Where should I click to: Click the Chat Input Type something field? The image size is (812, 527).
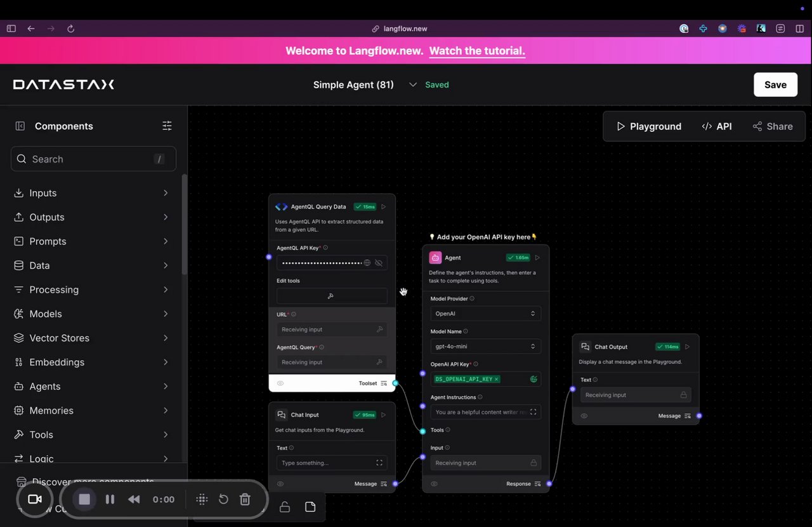click(x=332, y=463)
